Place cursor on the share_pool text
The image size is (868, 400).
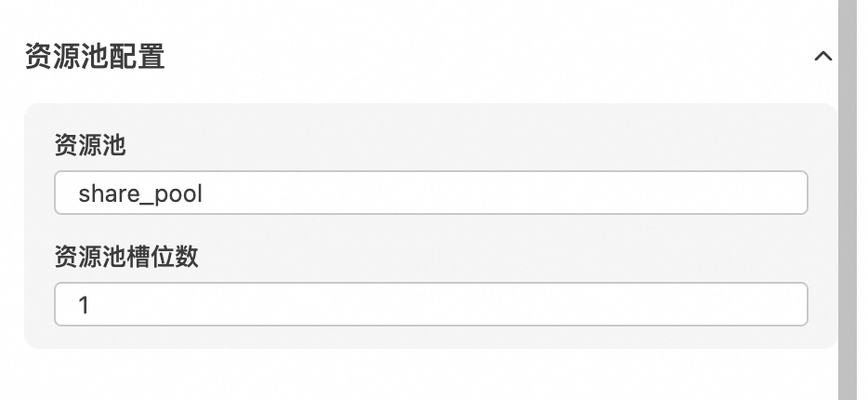[140, 193]
